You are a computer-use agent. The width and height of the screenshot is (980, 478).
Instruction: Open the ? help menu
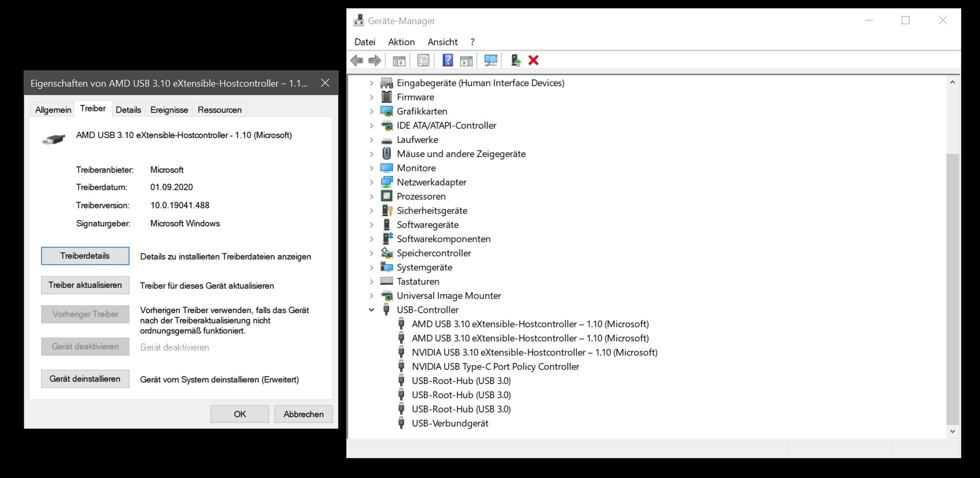(472, 42)
